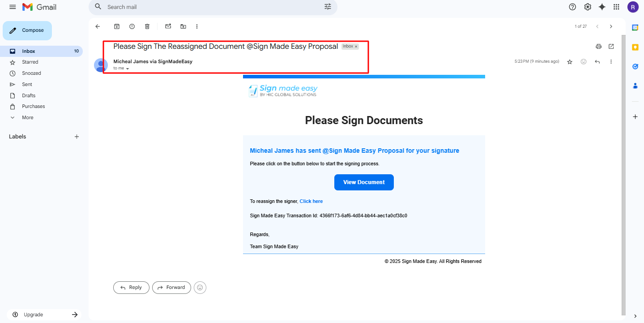Viewport: 644px width, 323px height.
Task: Click the sender avatar picture
Action: (101, 65)
